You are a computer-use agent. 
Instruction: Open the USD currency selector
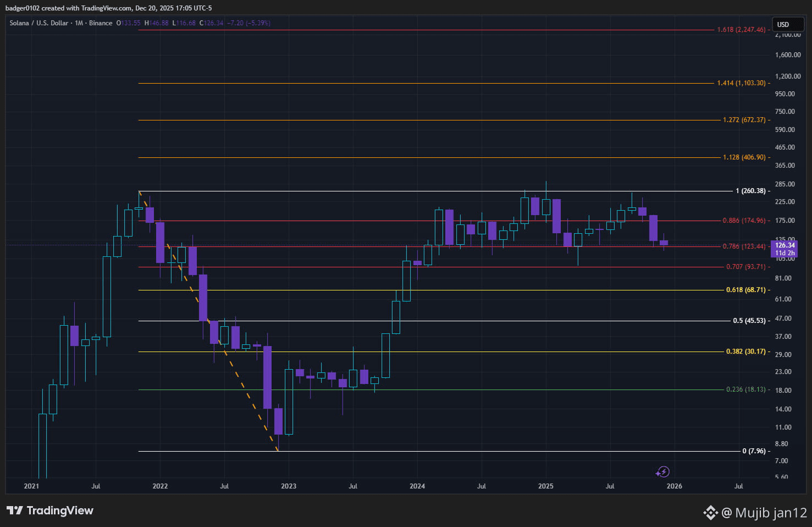tap(788, 24)
